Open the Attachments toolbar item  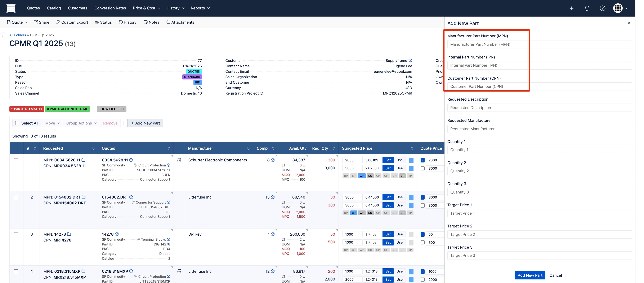click(x=180, y=22)
